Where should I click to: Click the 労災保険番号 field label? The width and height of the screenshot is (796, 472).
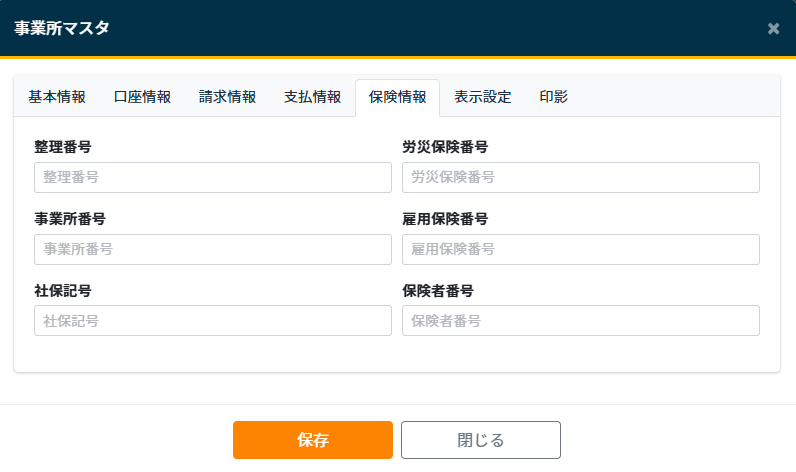(x=445, y=147)
